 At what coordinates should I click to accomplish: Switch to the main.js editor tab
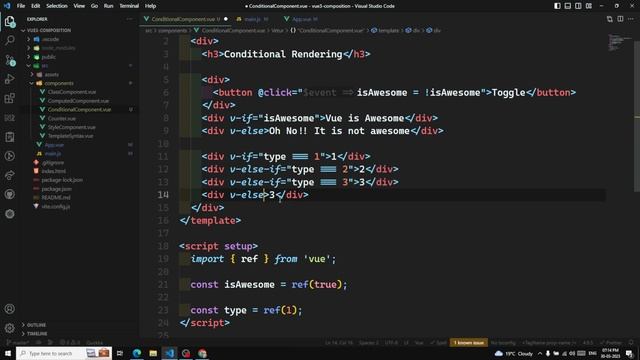tap(252, 19)
